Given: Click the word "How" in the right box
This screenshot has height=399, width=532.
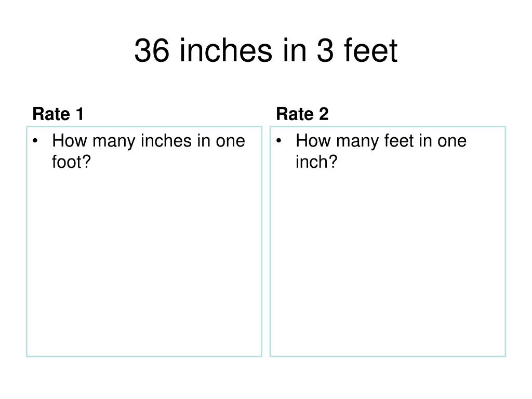Looking at the screenshot, I should point(313,140).
